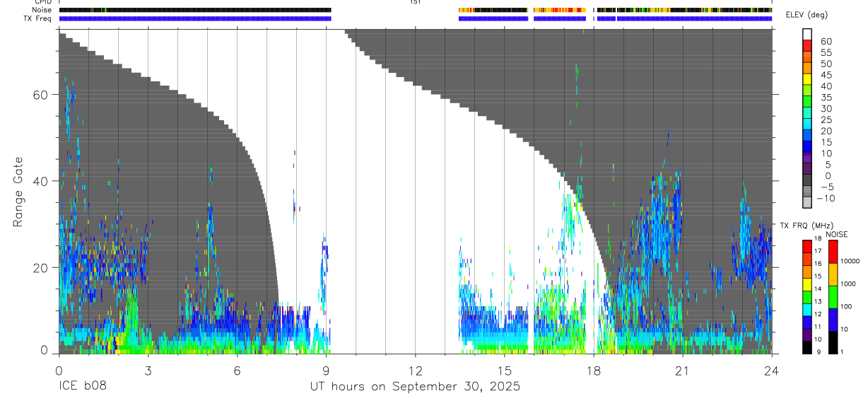Click the '35' label on ELEV colorbar
Image resolution: width=868 pixels, height=401 pixels.
pyautogui.click(x=826, y=98)
